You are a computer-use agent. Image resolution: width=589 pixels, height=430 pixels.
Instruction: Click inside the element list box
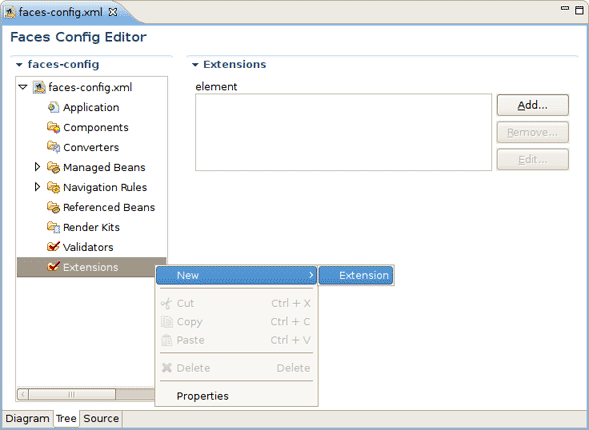coord(343,132)
